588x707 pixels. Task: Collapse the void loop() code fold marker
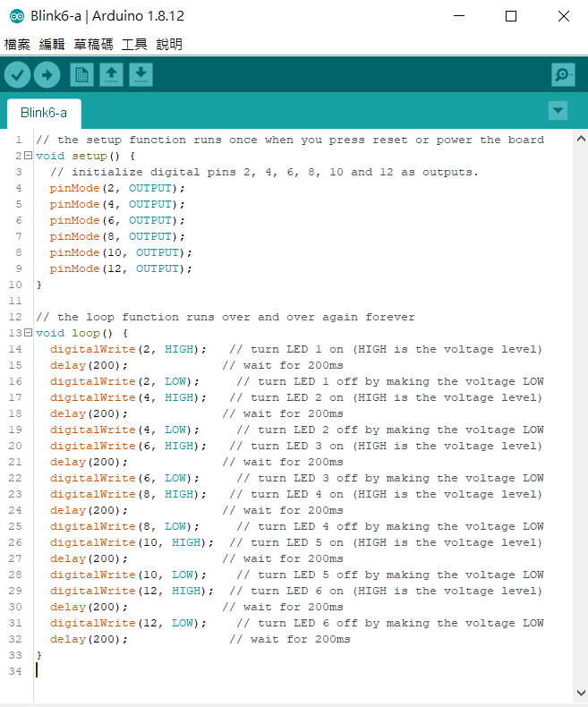[x=28, y=333]
